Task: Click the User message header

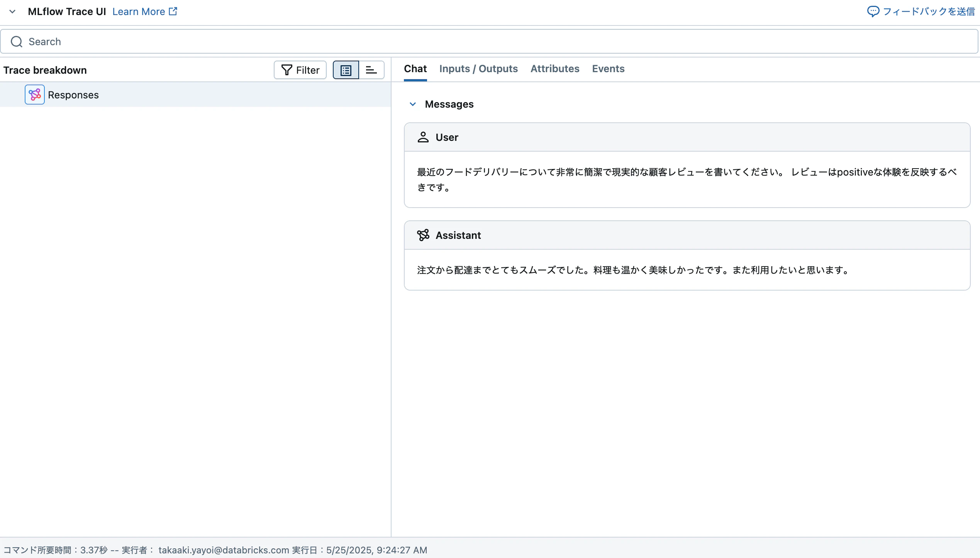Action: click(687, 137)
